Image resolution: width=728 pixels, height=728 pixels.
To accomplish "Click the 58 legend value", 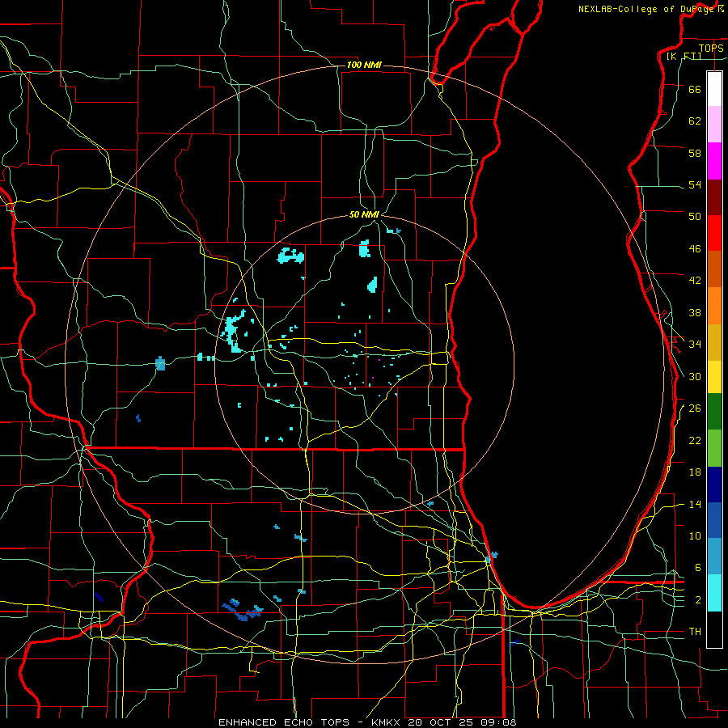I will pos(695,153).
